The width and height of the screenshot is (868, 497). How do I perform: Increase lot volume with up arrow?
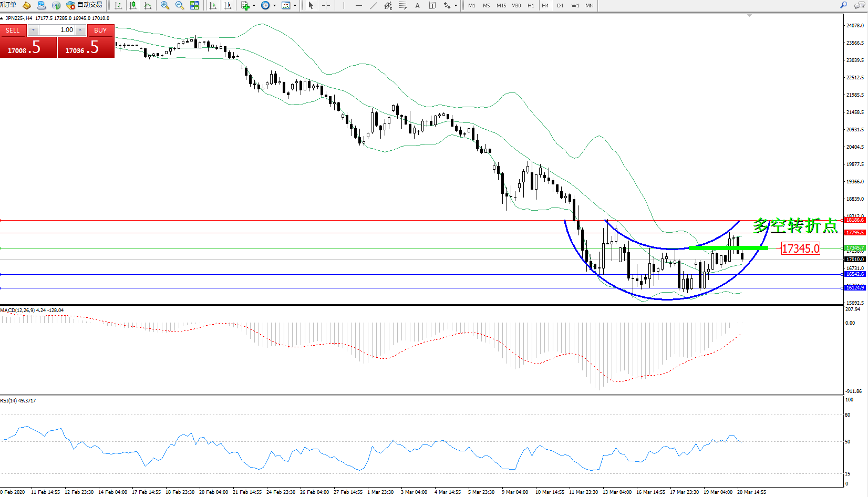click(x=80, y=30)
